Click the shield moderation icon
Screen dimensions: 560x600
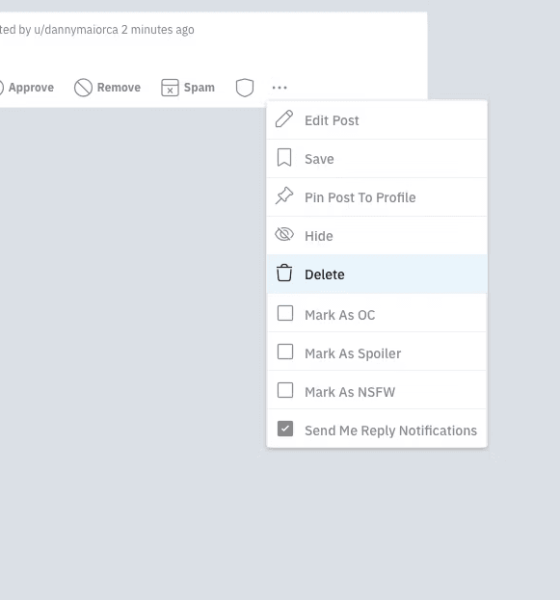[x=245, y=88]
